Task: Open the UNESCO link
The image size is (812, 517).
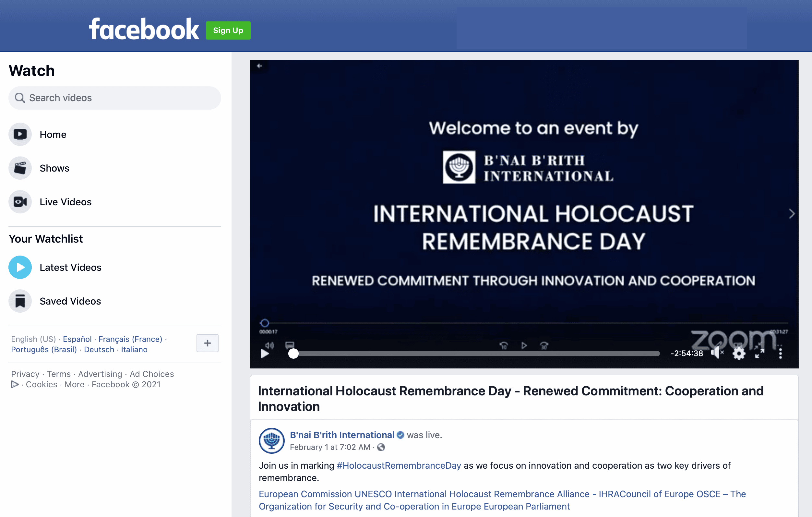Action: click(373, 494)
